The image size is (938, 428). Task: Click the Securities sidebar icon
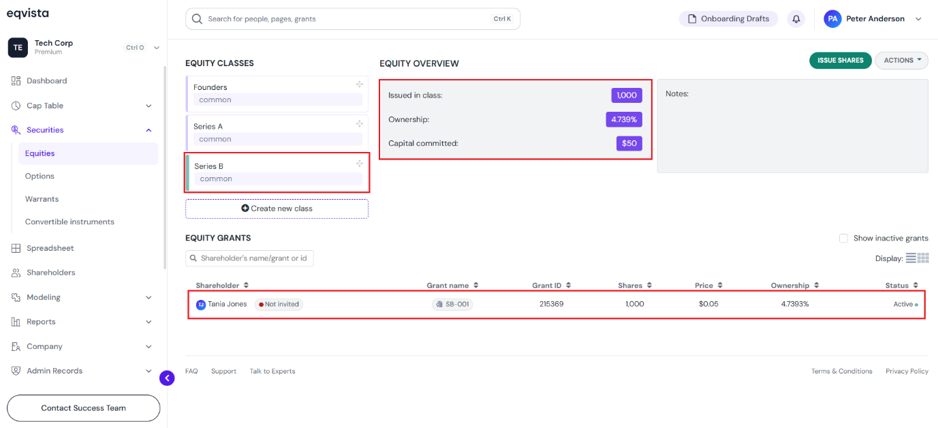click(x=16, y=130)
